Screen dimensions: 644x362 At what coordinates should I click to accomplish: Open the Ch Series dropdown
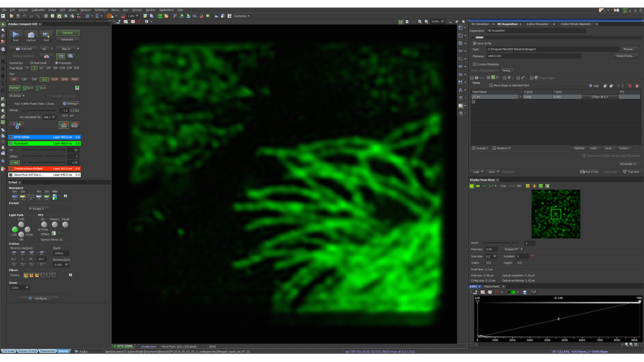17,96
